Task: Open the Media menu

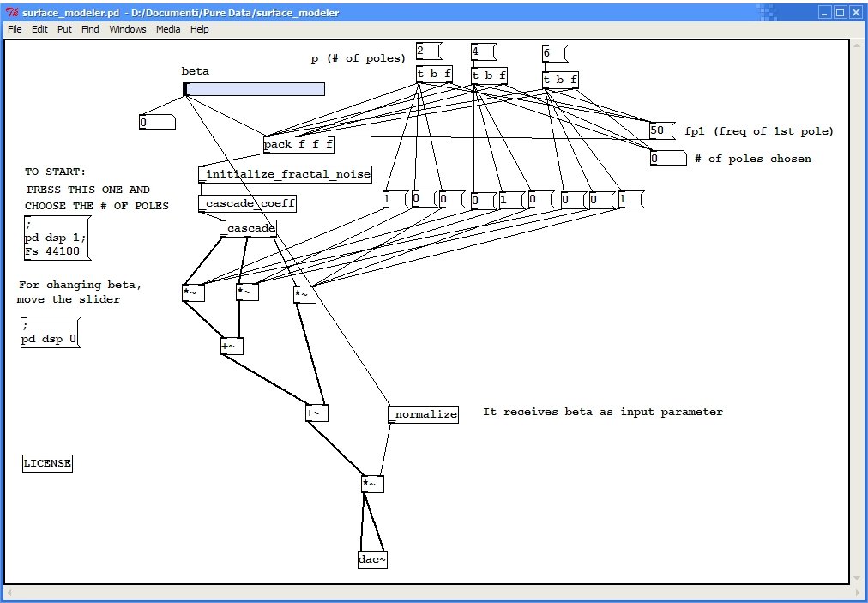Action: click(168, 29)
